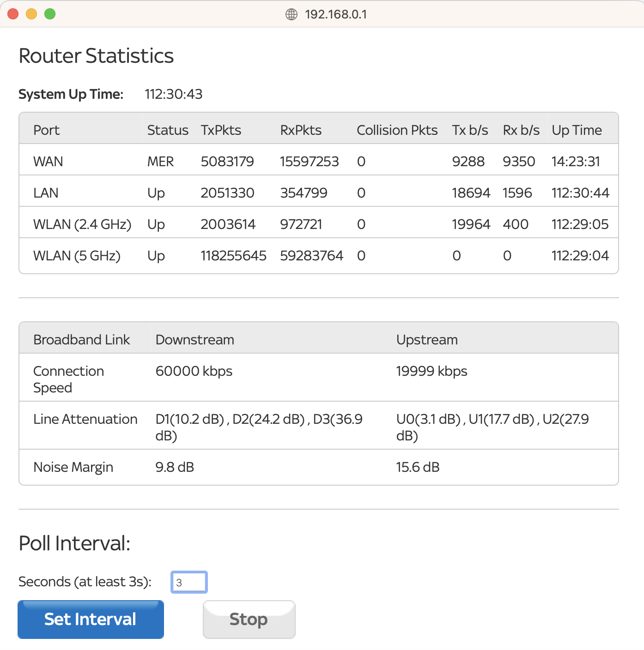Click the TxPkts column header
644x650 pixels.
(x=221, y=130)
